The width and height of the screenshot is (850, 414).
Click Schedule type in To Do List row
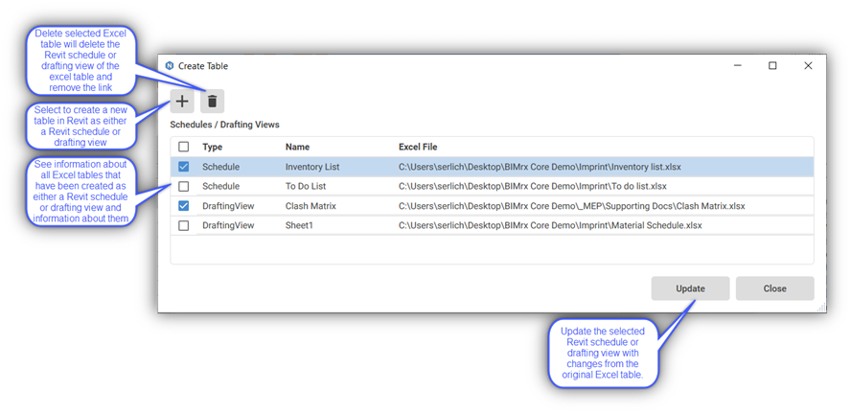(221, 186)
